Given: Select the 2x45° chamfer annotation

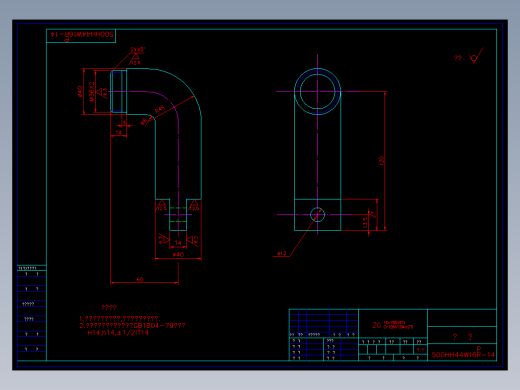Looking at the screenshot, I should pyautogui.click(x=137, y=49).
